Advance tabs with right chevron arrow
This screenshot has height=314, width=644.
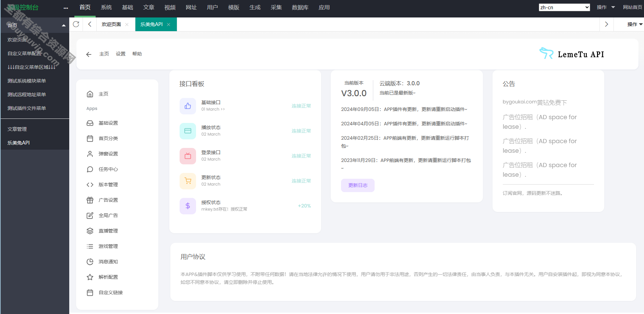(x=606, y=24)
